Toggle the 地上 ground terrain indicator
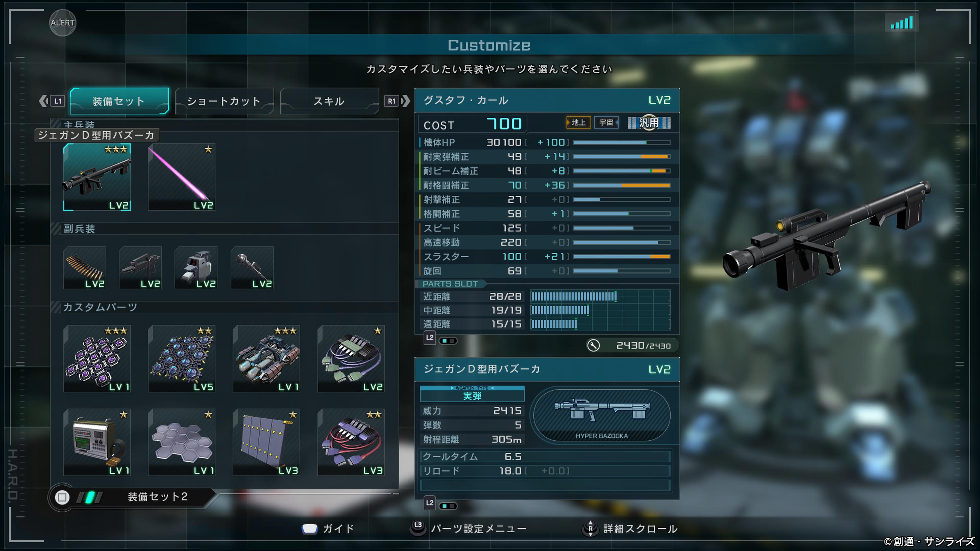 click(578, 122)
